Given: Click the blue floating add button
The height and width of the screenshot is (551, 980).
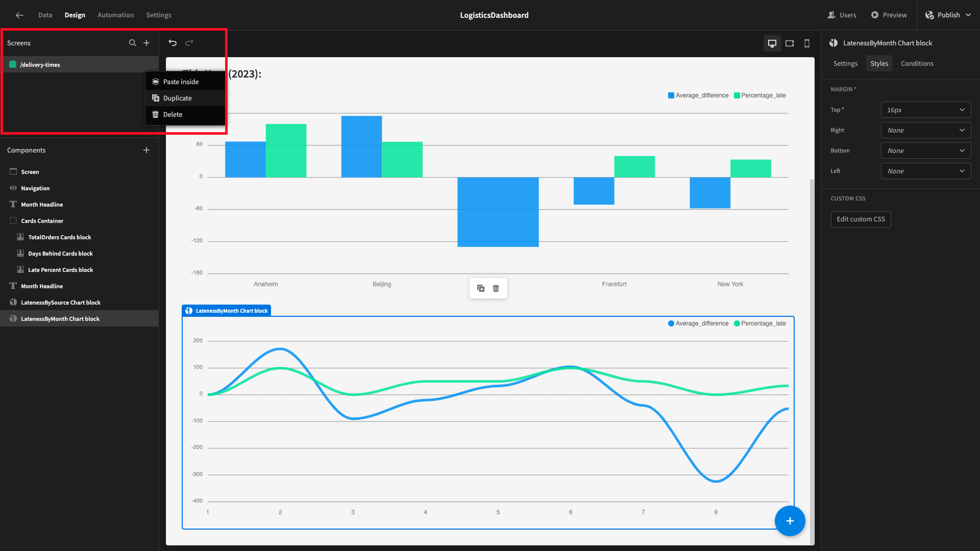Looking at the screenshot, I should 790,521.
